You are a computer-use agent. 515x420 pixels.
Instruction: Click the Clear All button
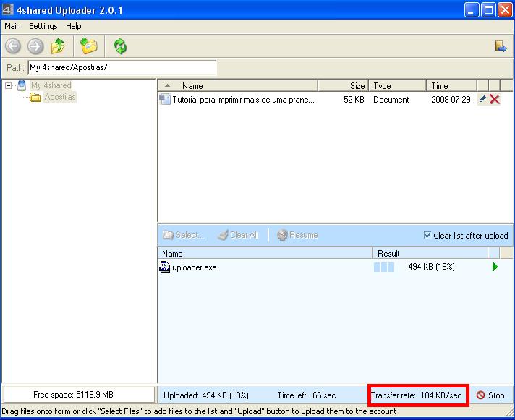coord(239,235)
